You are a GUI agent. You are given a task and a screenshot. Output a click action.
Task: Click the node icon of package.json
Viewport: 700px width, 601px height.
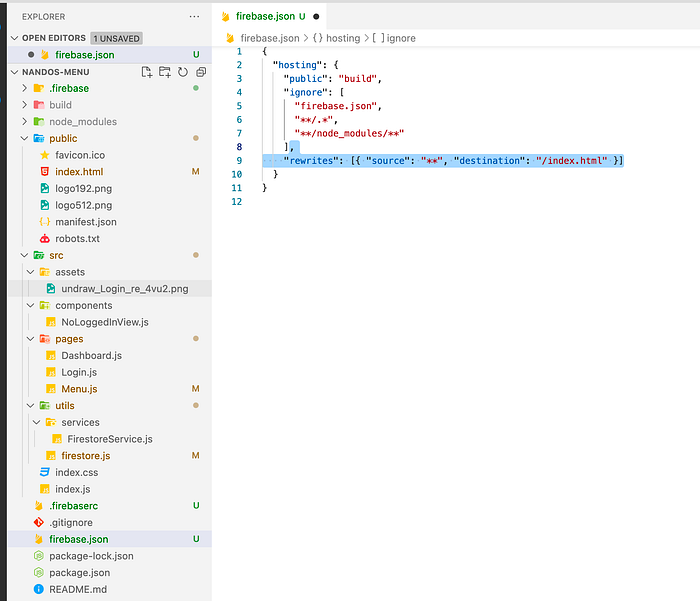click(x=39, y=572)
